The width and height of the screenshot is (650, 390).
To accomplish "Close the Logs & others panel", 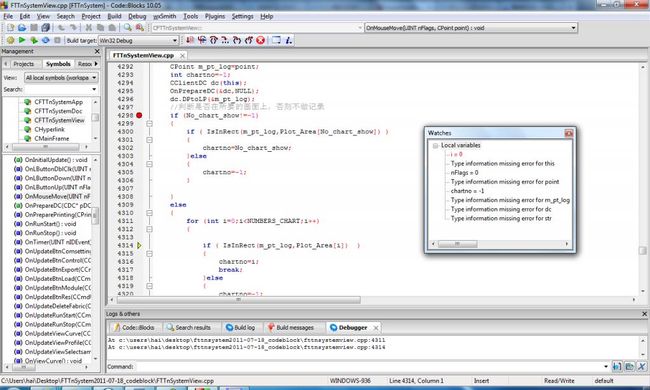I will 644,314.
